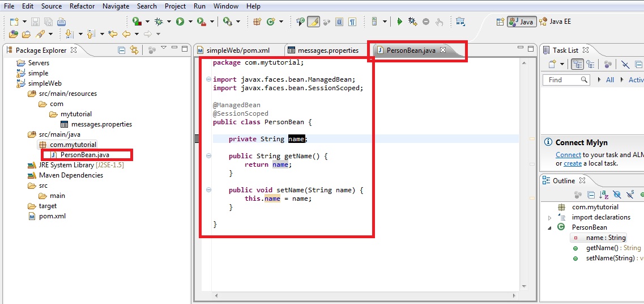The width and height of the screenshot is (644, 304).
Task: Click the Print icon in toolbar
Action: click(x=61, y=22)
